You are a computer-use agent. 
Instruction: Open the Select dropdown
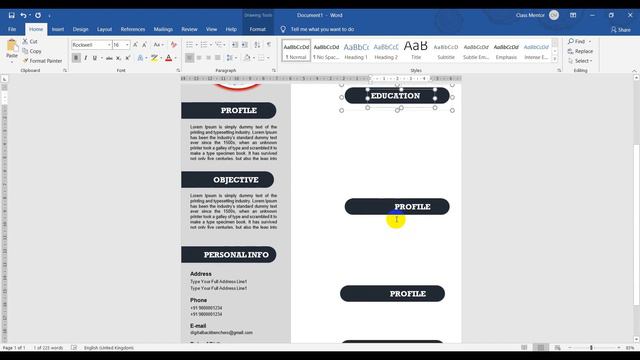tap(580, 60)
